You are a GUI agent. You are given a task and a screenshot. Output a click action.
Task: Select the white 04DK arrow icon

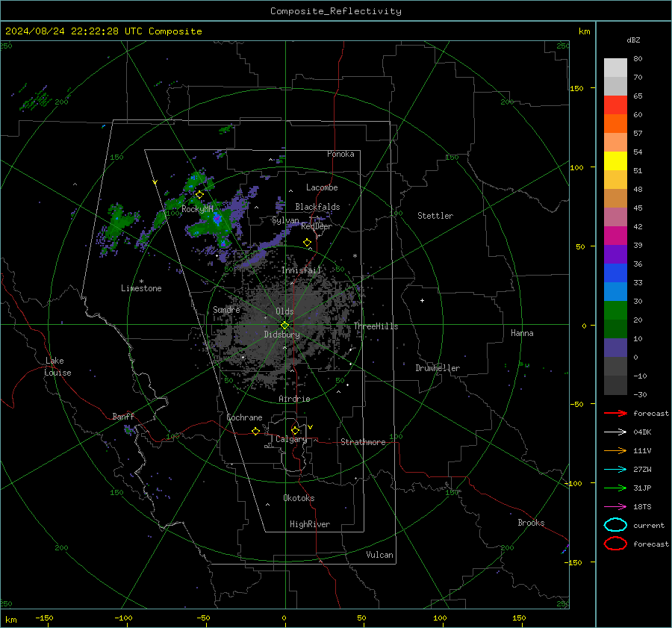(x=615, y=432)
